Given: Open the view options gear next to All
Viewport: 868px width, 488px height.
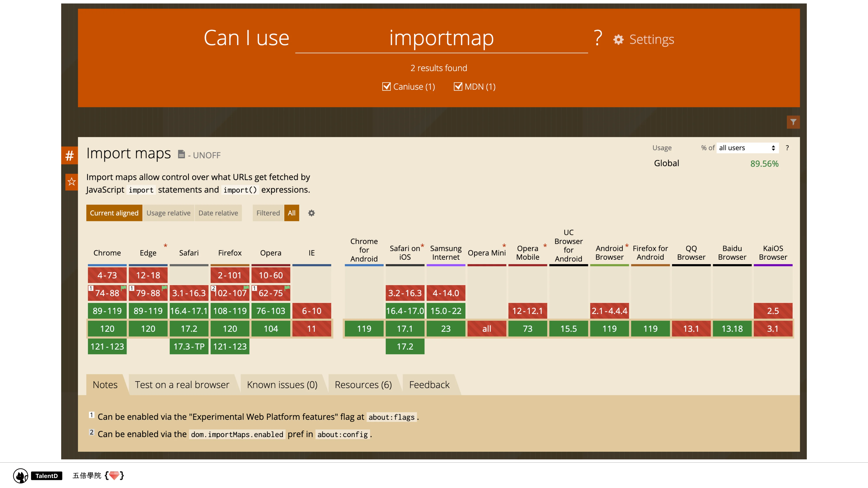Looking at the screenshot, I should [311, 213].
